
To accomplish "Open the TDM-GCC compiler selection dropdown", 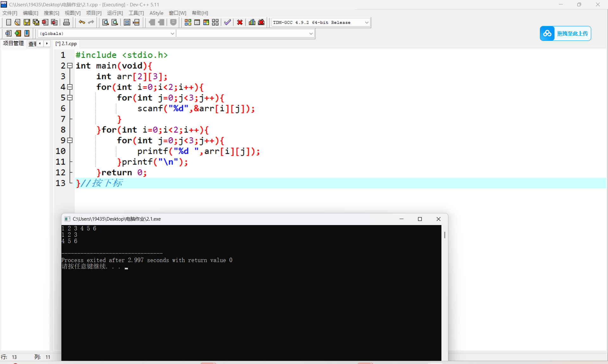I will (367, 22).
